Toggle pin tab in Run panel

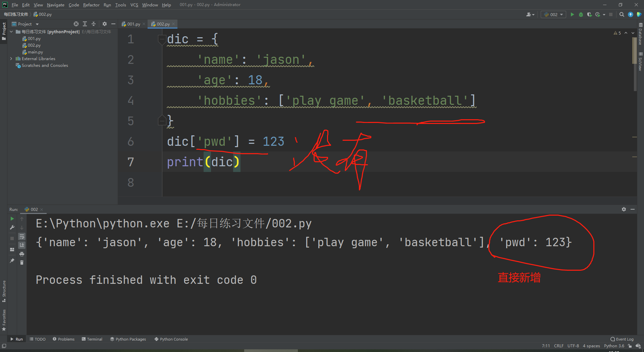[12, 261]
